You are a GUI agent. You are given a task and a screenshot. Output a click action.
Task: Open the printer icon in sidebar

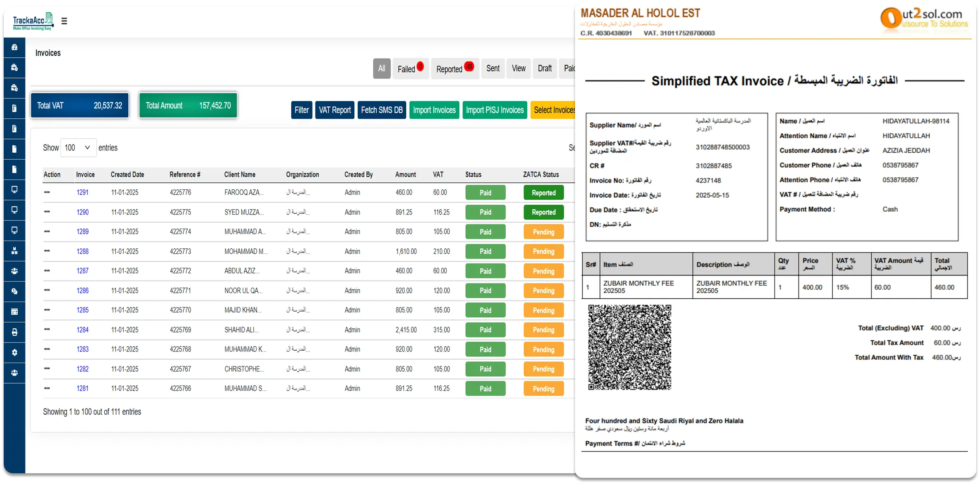(14, 332)
